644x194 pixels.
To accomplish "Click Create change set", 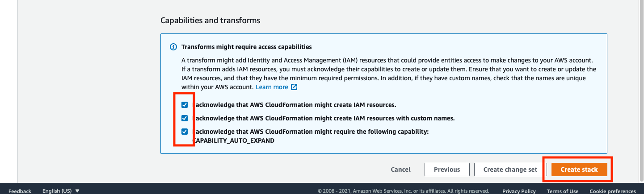I will point(510,169).
